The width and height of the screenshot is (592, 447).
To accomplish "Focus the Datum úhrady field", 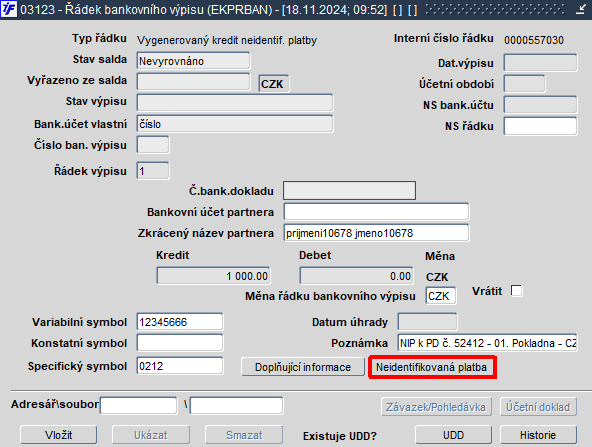I will pos(427,322).
